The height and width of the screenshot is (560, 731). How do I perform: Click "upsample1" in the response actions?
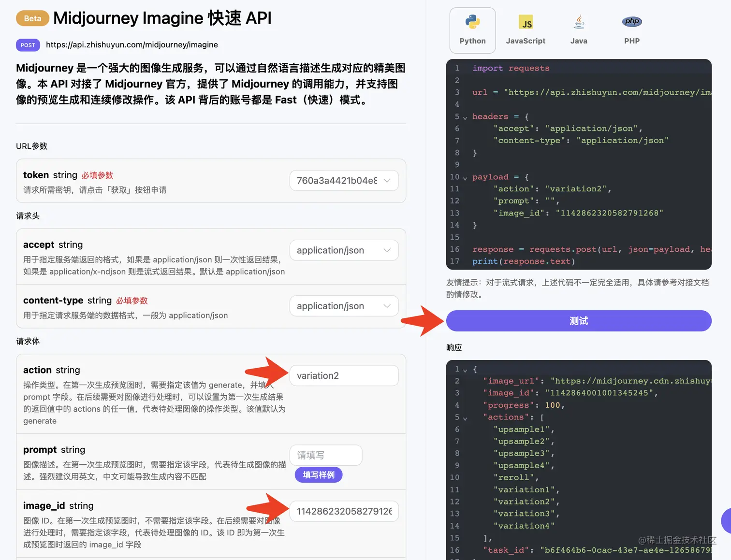click(524, 429)
